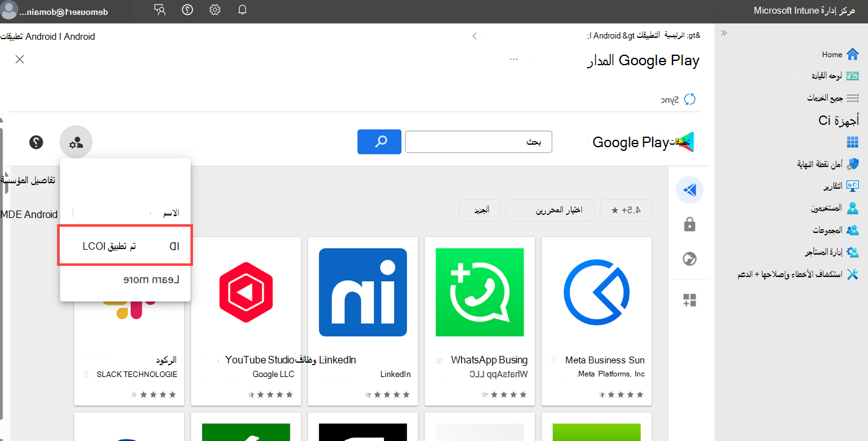Image resolution: width=868 pixels, height=441 pixels.
Task: Collapse the sidebar with double chevron
Action: [723, 34]
